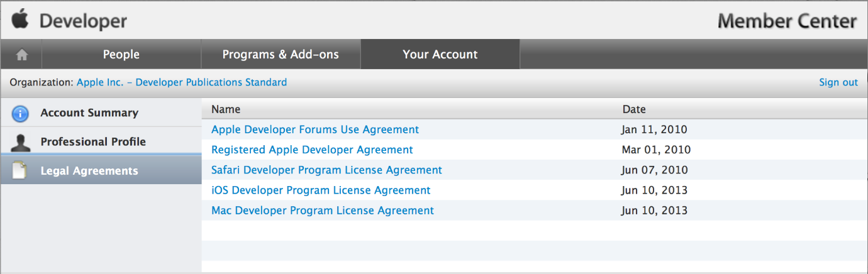Open iOS Developer Program License Agreement
The image size is (868, 274).
[321, 190]
